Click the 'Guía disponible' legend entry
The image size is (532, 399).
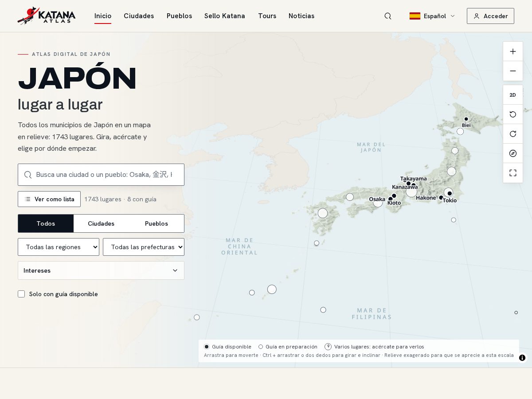point(227,347)
